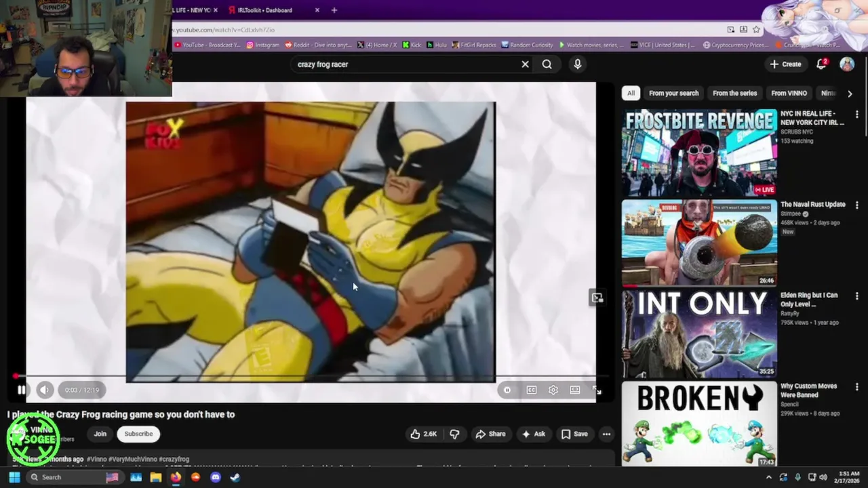Open 'The Naval Rust Update' thumbnail

(x=699, y=243)
